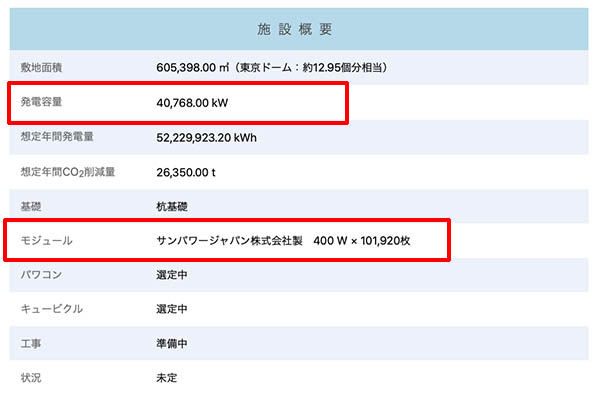Click 選定中 in the キュービクル row
600x419 pixels.
(x=172, y=309)
